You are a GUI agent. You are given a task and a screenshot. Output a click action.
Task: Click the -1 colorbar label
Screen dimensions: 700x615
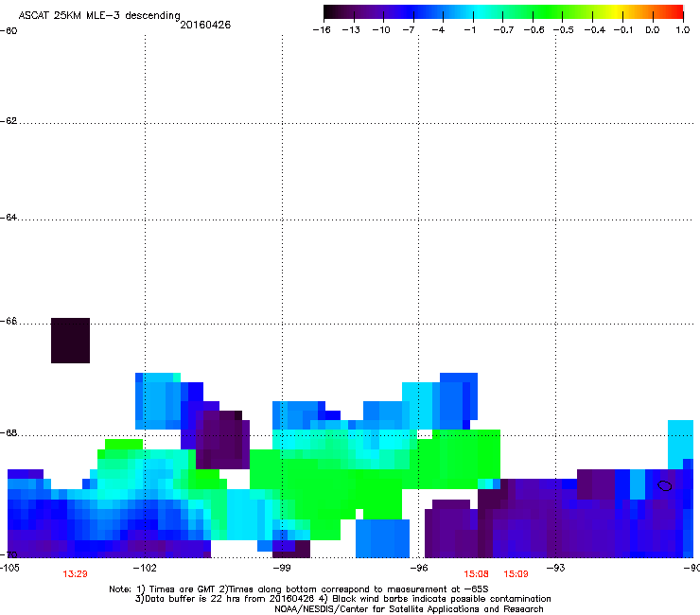tap(469, 30)
